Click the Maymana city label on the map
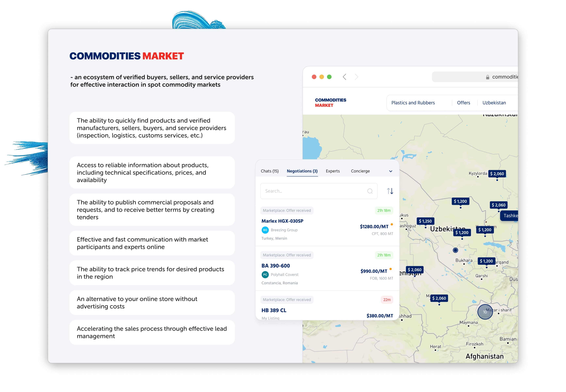This screenshot has height=392, width=566. (x=468, y=322)
